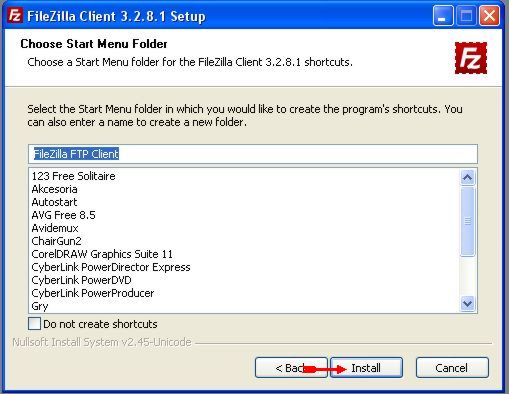Close the FileZilla setup window
509x394 pixels.
click(489, 16)
